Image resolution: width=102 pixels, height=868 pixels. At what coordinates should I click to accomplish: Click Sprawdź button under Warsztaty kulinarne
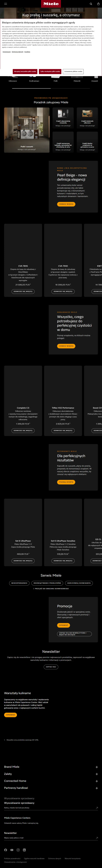tap(10, 715)
